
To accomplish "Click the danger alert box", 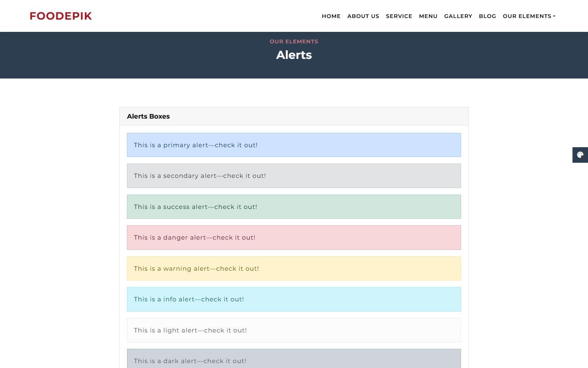I will click(294, 238).
